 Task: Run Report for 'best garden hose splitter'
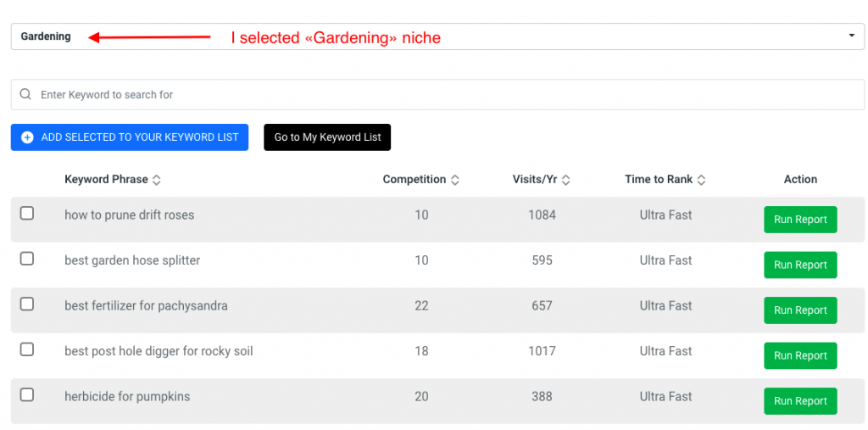[x=800, y=265]
